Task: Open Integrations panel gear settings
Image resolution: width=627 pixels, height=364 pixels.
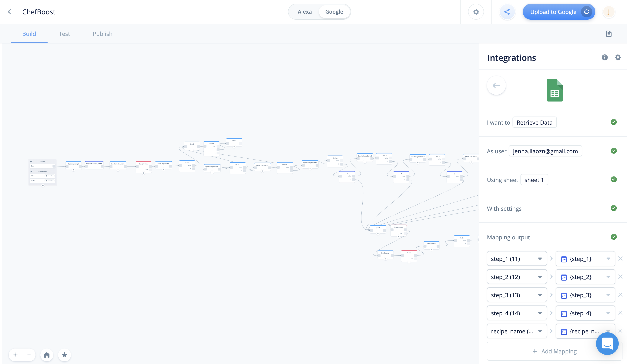Action: 618,57
